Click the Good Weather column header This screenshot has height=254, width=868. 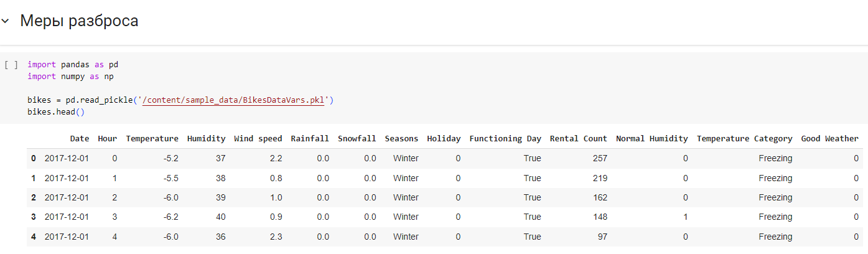829,139
